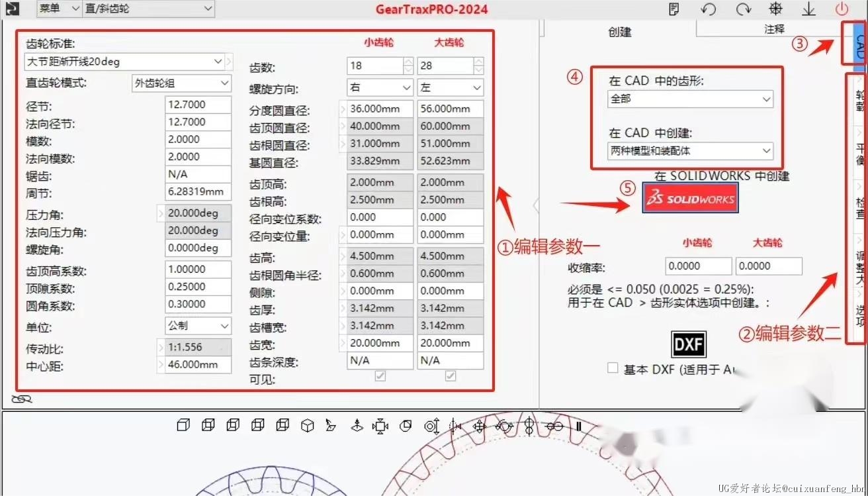
Task: Open the 齿轮标准 dropdown showing 大节距渐开线20deg
Action: pos(124,62)
